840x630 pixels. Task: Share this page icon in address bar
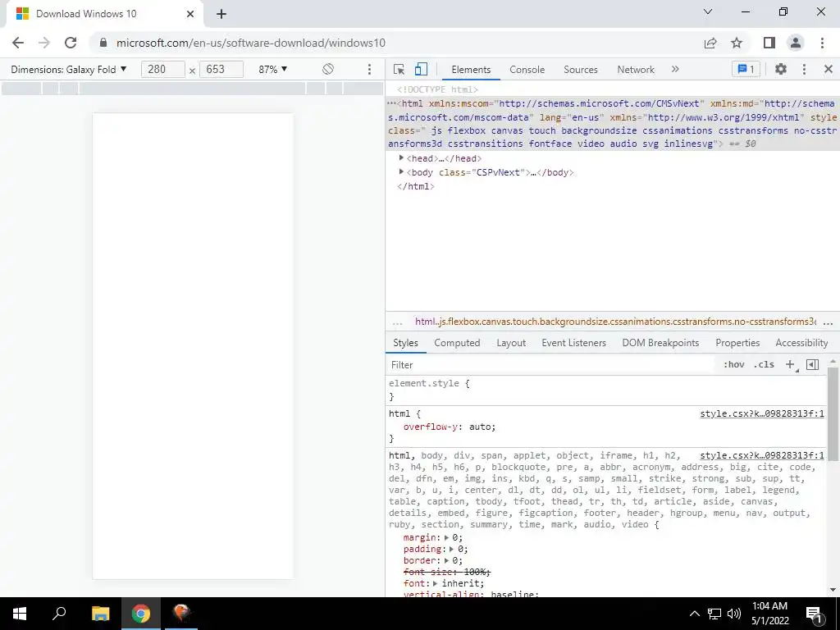click(710, 43)
